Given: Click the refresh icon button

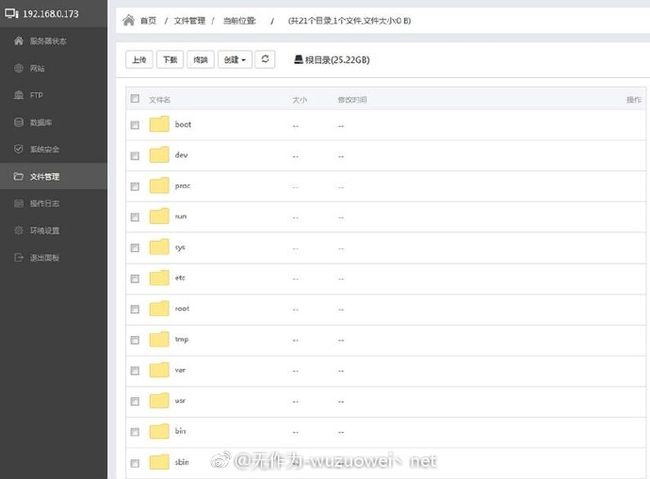Looking at the screenshot, I should pyautogui.click(x=265, y=59).
